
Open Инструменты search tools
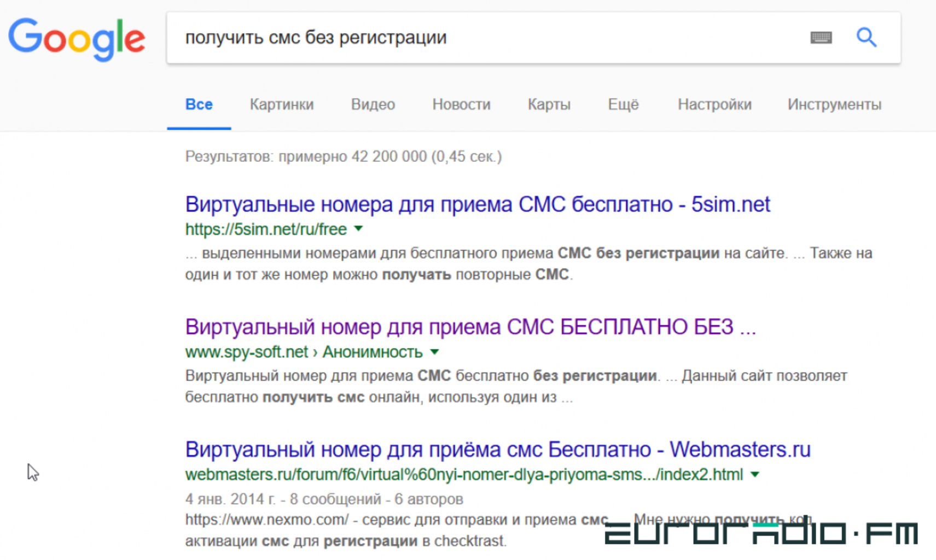[834, 104]
